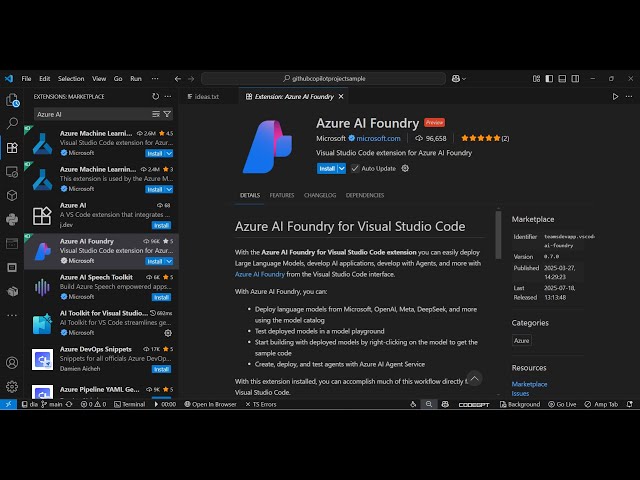Open the View menu
The width and height of the screenshot is (640, 480).
coord(99,78)
